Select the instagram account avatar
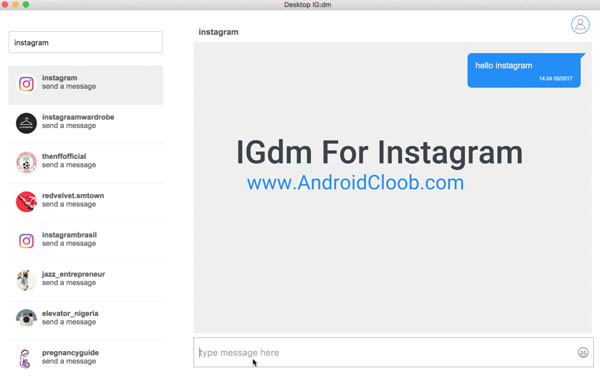 pyautogui.click(x=26, y=84)
